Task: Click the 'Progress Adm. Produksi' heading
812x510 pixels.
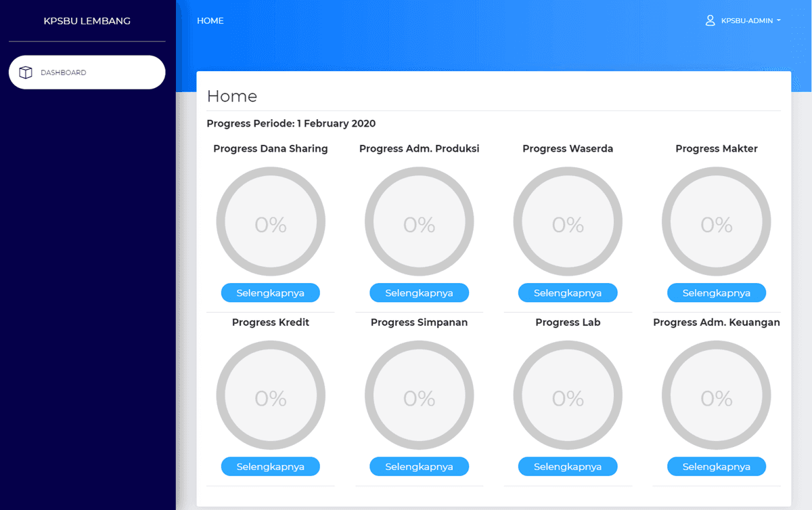Action: pyautogui.click(x=420, y=149)
